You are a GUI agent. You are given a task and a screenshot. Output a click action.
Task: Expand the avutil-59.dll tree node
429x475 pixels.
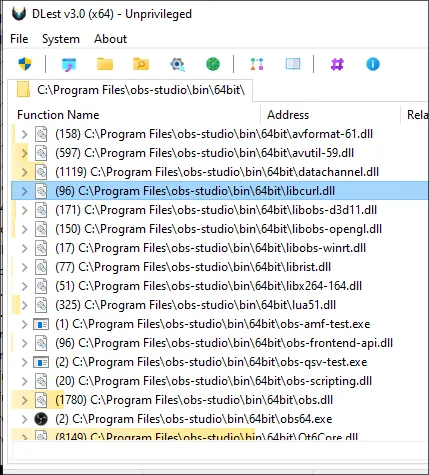(24, 153)
